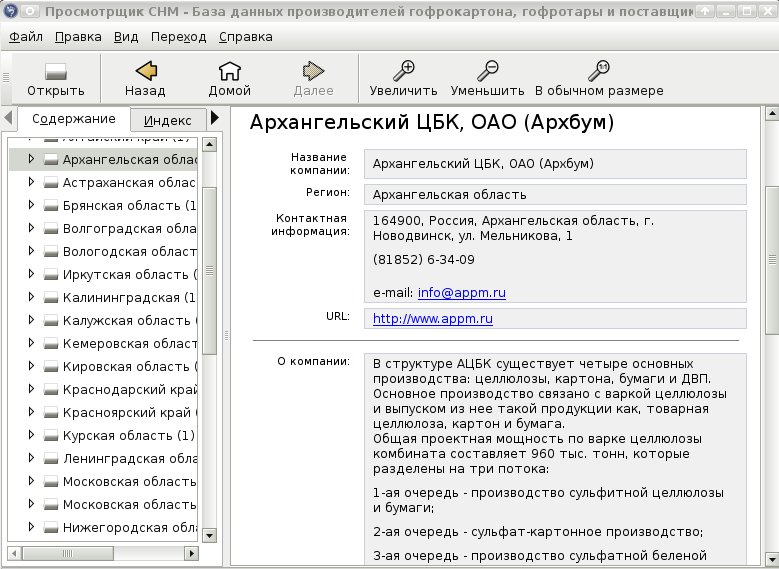Image resolution: width=779 pixels, height=569 pixels.
Task: Click content pane scroll up arrow
Action: pyautogui.click(x=772, y=114)
